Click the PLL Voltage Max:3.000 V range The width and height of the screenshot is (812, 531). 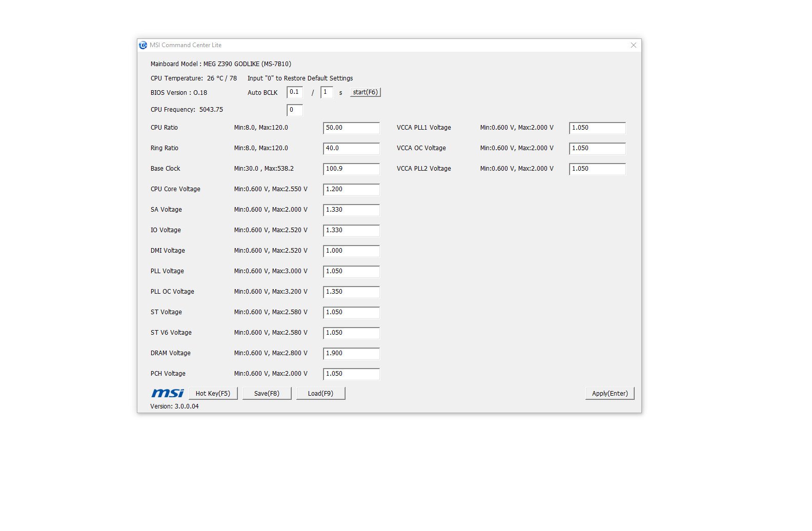(x=271, y=271)
